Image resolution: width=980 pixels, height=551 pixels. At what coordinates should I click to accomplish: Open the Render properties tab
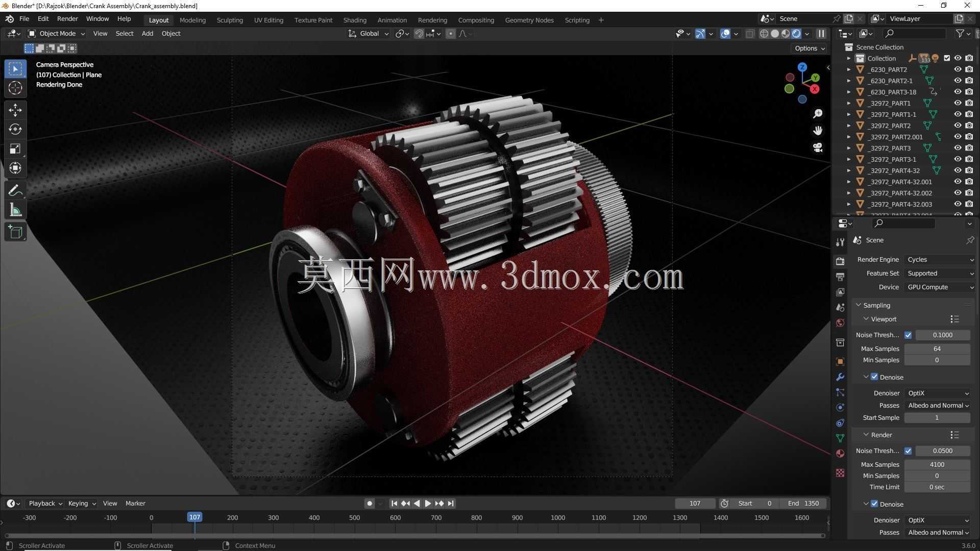tap(840, 261)
